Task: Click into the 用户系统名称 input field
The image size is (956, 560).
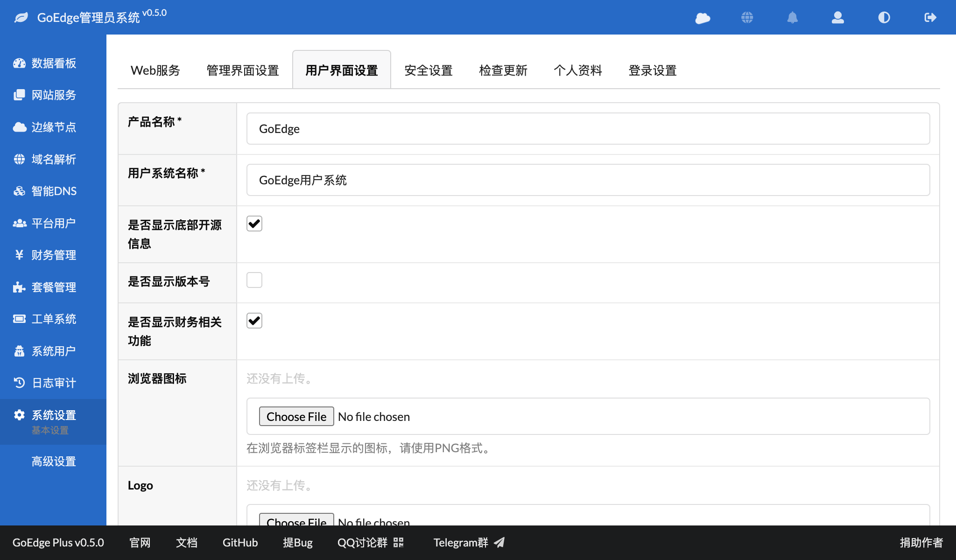Action: click(588, 180)
